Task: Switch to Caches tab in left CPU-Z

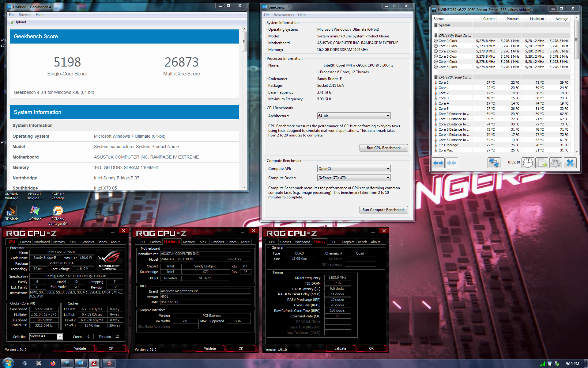Action: coord(25,242)
